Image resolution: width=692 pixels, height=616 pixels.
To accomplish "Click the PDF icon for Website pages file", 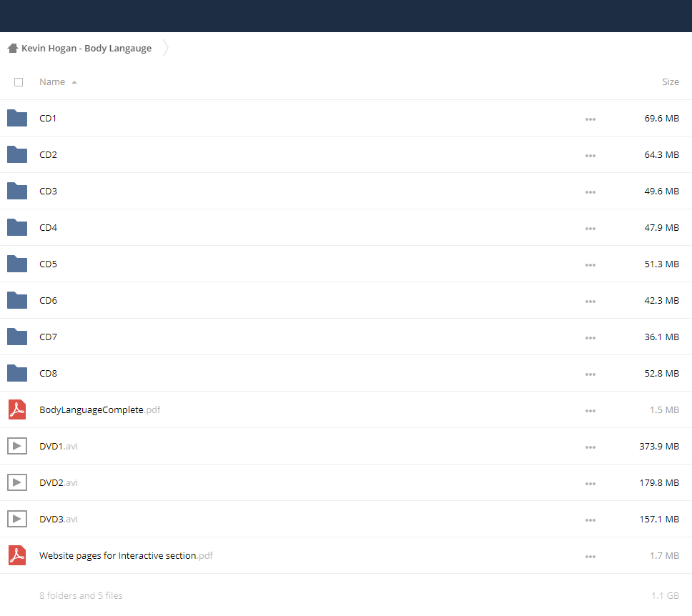I will [17, 555].
